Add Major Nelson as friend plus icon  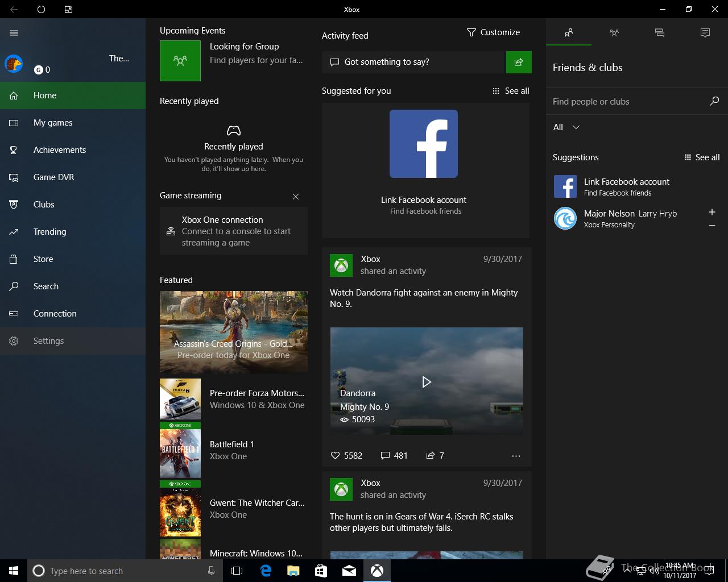coord(712,212)
